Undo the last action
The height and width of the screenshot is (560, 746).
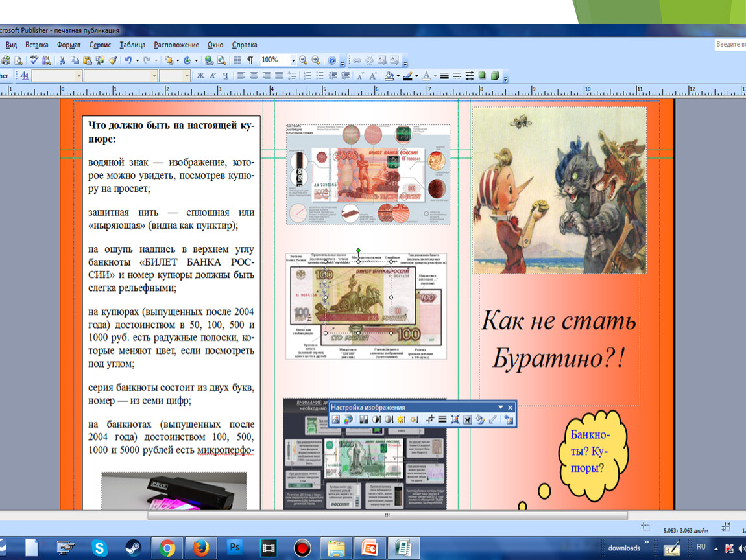128,60
